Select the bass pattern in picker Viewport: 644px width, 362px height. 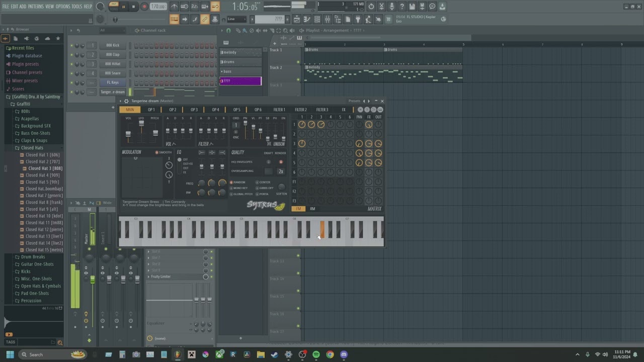240,71
